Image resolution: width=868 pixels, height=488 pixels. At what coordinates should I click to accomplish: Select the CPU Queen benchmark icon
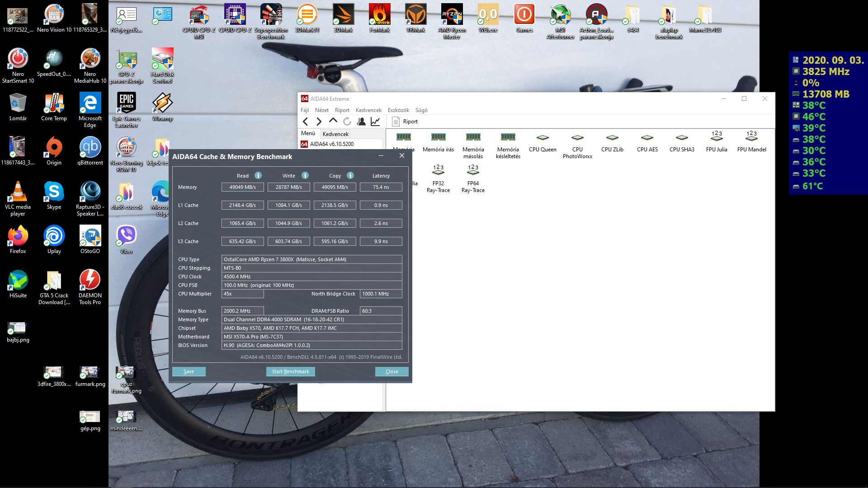[x=542, y=142]
